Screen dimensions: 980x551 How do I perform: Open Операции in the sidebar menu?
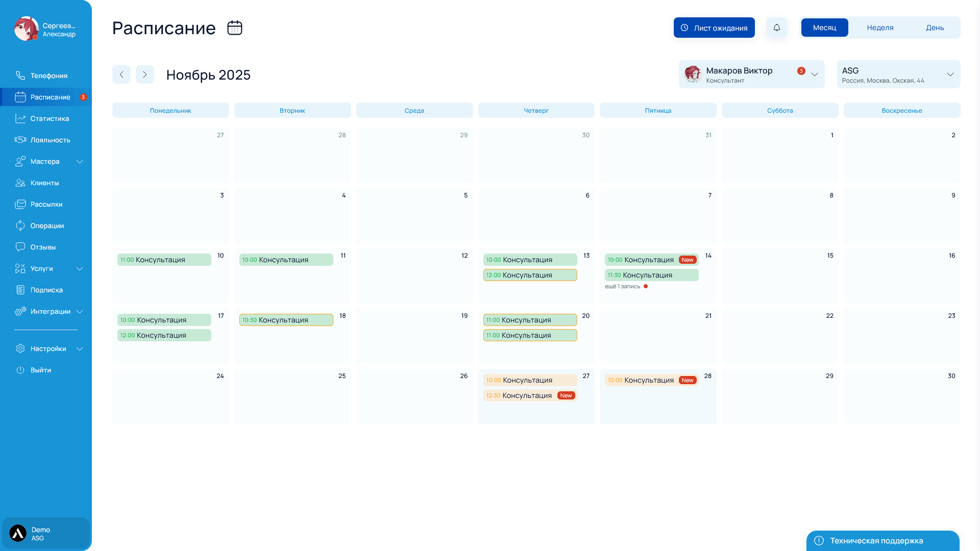(x=47, y=226)
